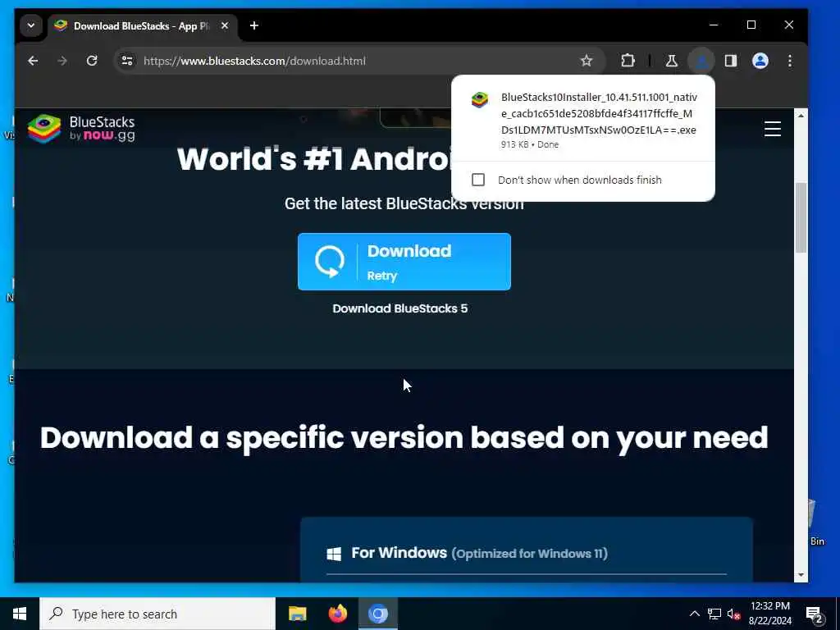The height and width of the screenshot is (630, 840).
Task: Open the tab search dropdown arrow
Action: tap(31, 25)
